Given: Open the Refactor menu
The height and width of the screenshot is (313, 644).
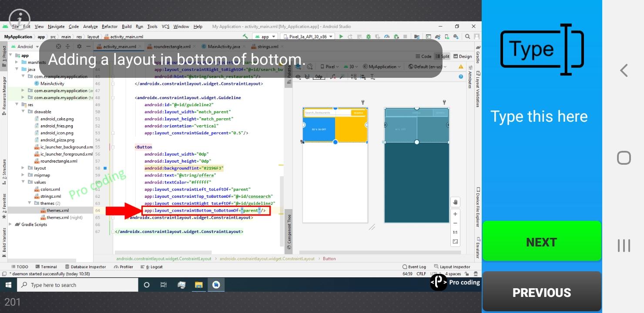Looking at the screenshot, I should pyautogui.click(x=110, y=27).
